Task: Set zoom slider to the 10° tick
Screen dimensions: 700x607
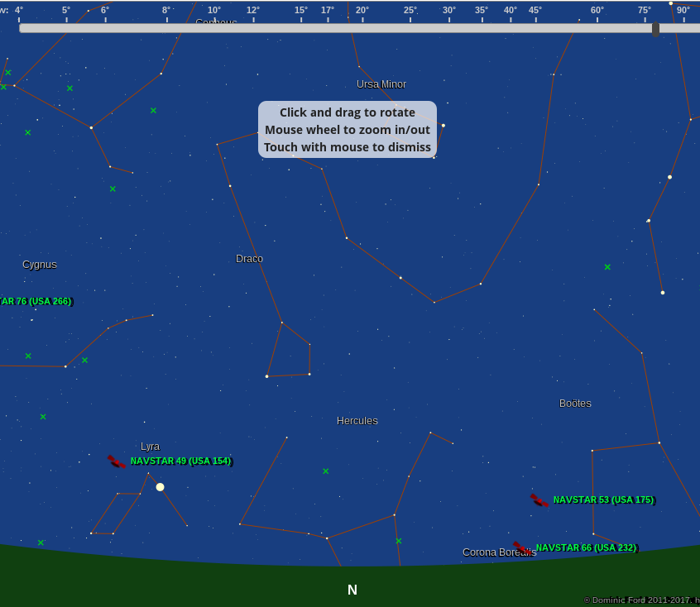Action: [x=214, y=28]
